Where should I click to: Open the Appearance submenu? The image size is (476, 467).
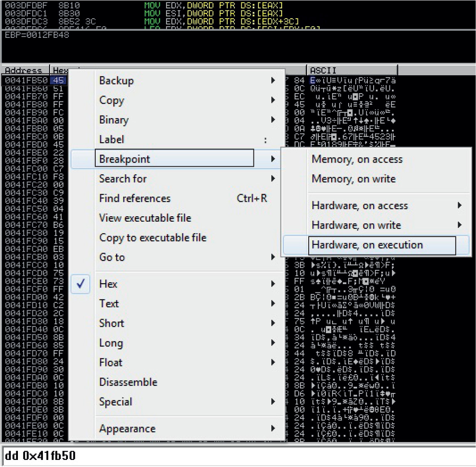[x=178, y=428]
